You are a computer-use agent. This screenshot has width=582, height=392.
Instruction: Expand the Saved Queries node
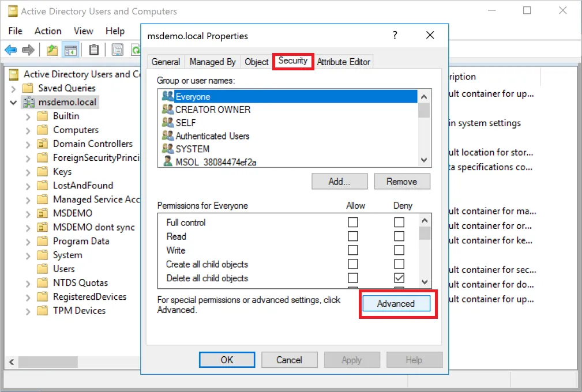[x=13, y=89]
